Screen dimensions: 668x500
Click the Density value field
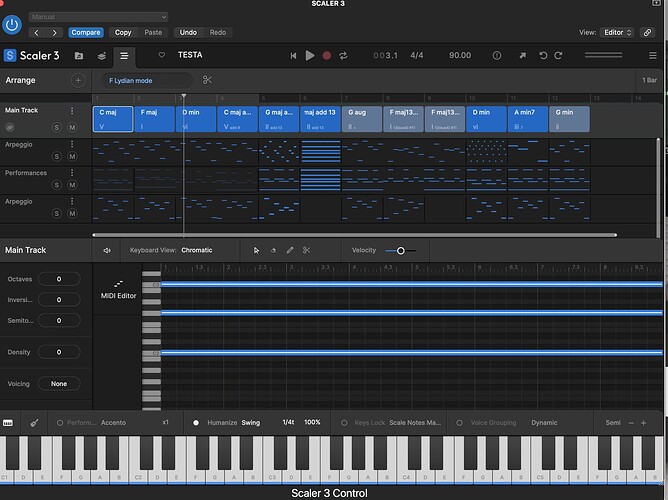pyautogui.click(x=59, y=352)
